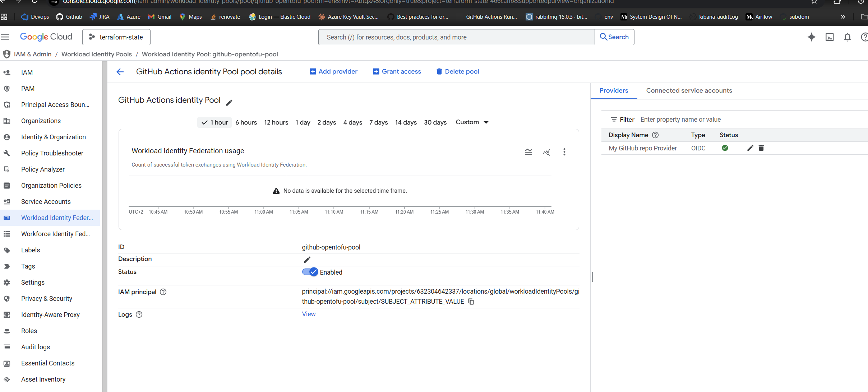868x392 pixels.
Task: Open the terraform-state project picker
Action: pos(116,37)
